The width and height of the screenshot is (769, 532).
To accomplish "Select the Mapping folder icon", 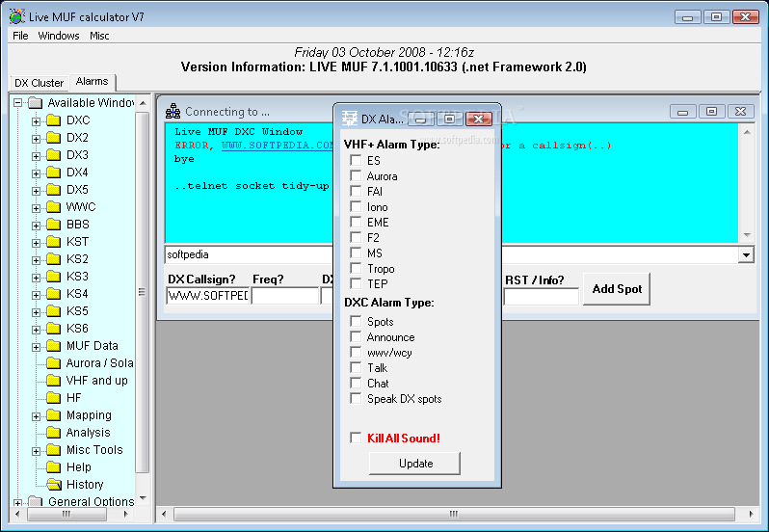I will point(53,415).
